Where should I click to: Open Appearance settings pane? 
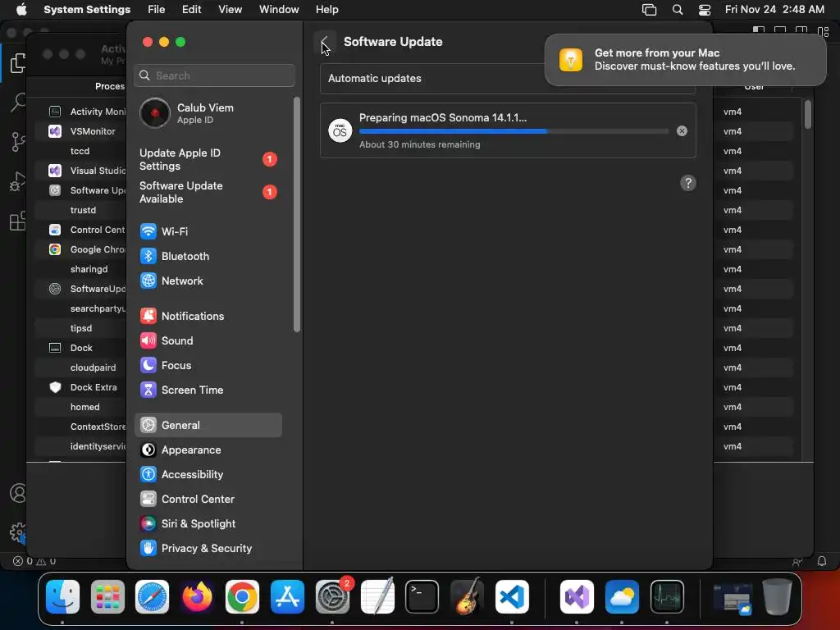click(208, 450)
